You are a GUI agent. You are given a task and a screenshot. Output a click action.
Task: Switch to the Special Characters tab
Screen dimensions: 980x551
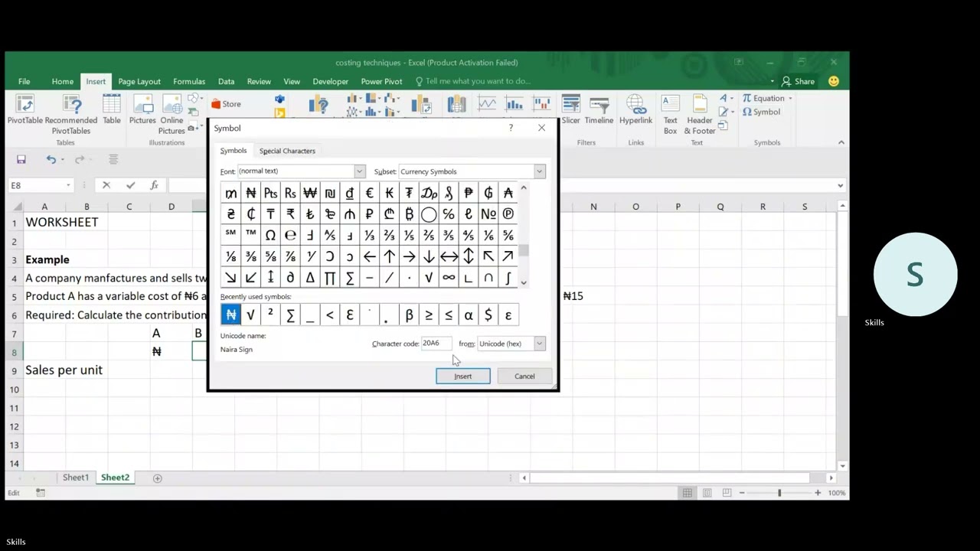pyautogui.click(x=287, y=151)
